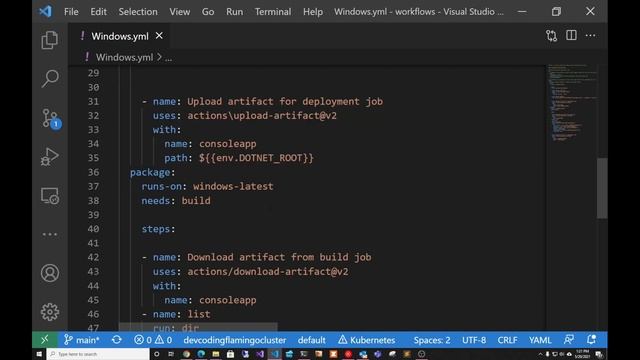Click the default namespace status item
Image resolution: width=640 pixels, height=360 pixels.
click(311, 340)
